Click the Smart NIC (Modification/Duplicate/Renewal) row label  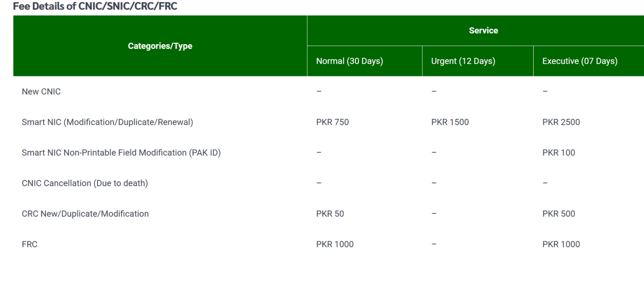pyautogui.click(x=107, y=122)
